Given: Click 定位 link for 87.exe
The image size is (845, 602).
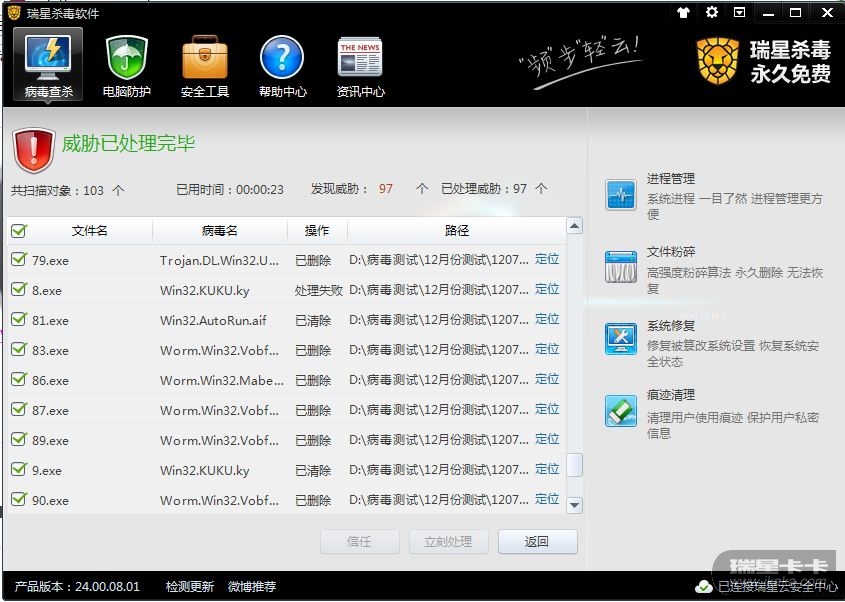Looking at the screenshot, I should [547, 409].
